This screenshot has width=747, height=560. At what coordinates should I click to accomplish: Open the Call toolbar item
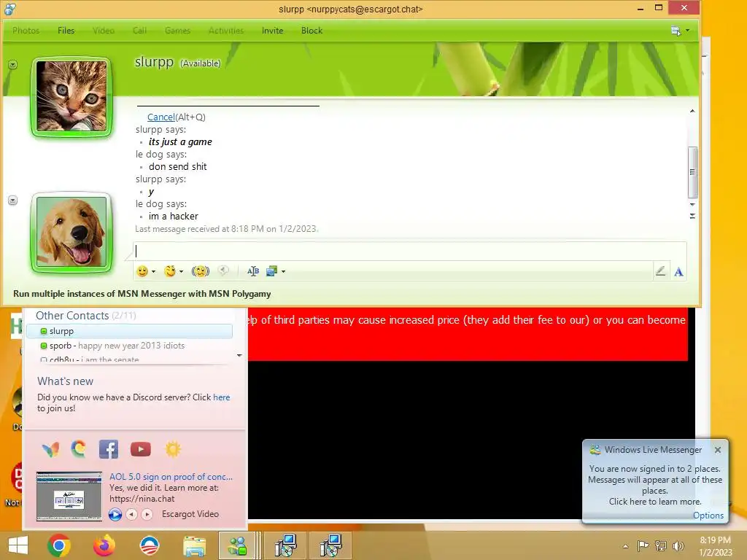coord(139,31)
